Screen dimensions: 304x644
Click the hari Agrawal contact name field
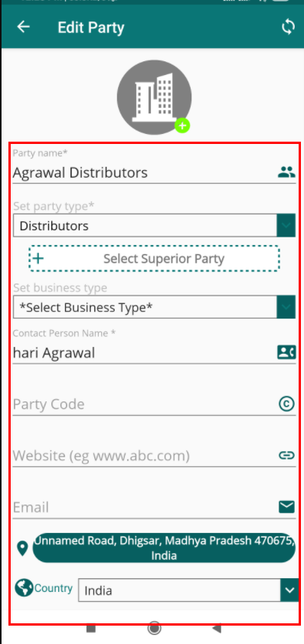(145, 353)
